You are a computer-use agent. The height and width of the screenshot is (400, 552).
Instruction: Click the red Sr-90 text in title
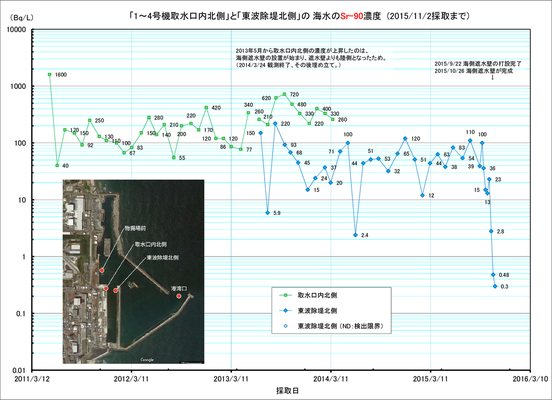(351, 16)
